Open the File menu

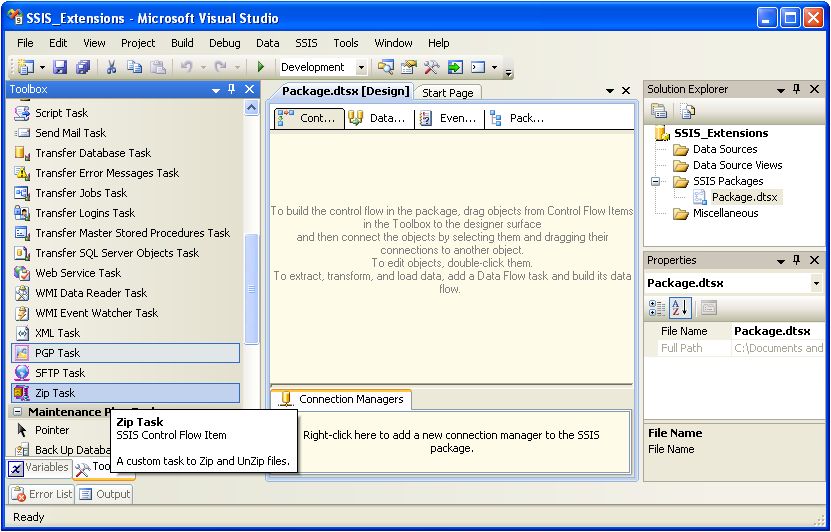(25, 43)
